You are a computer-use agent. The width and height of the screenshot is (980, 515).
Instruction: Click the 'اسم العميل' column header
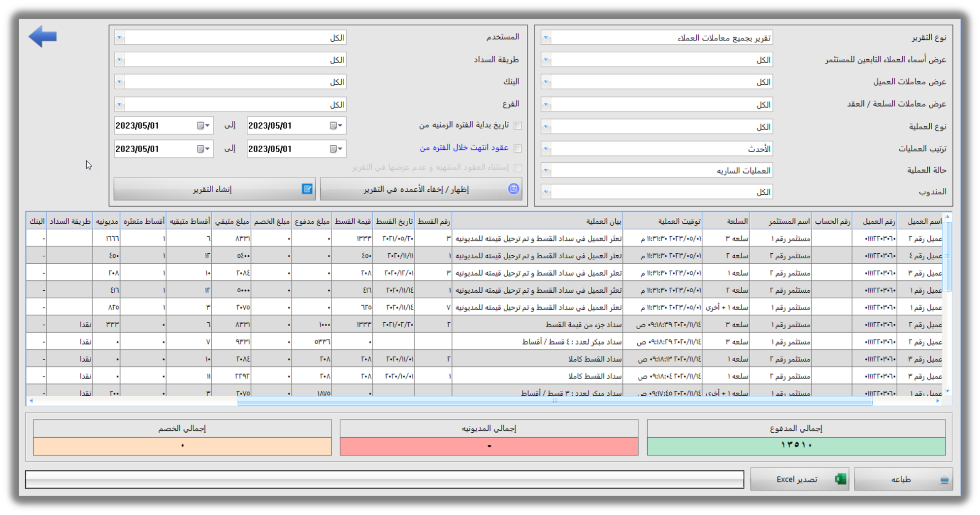click(x=920, y=222)
